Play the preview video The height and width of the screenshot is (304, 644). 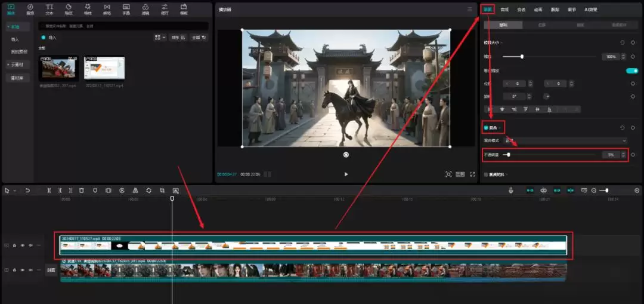346,174
